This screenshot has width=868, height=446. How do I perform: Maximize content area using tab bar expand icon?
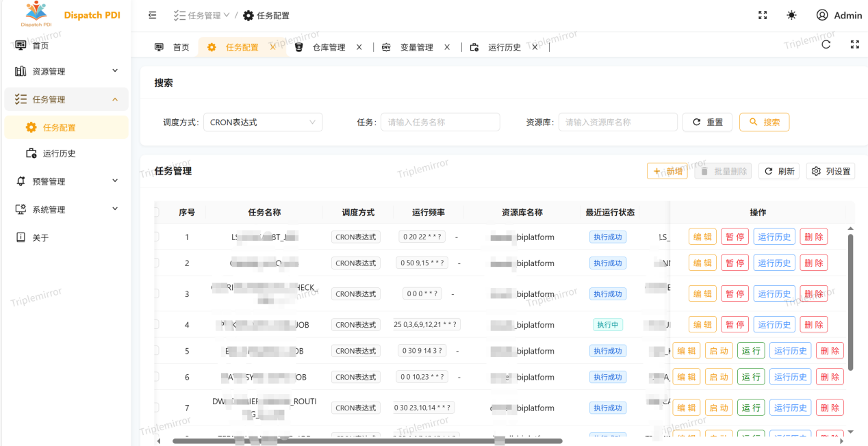pyautogui.click(x=854, y=44)
